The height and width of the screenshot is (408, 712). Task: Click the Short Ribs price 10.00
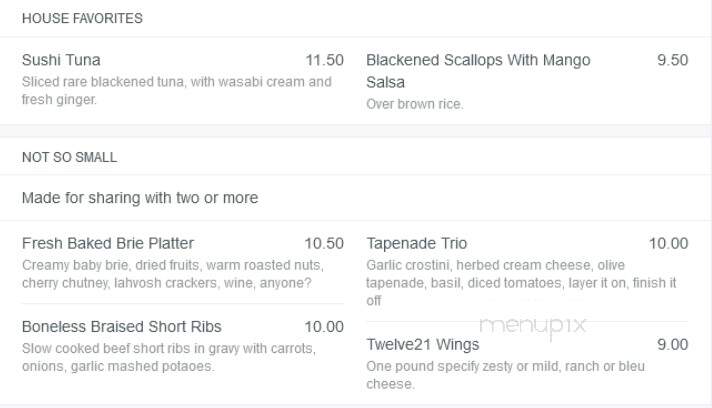(x=324, y=327)
